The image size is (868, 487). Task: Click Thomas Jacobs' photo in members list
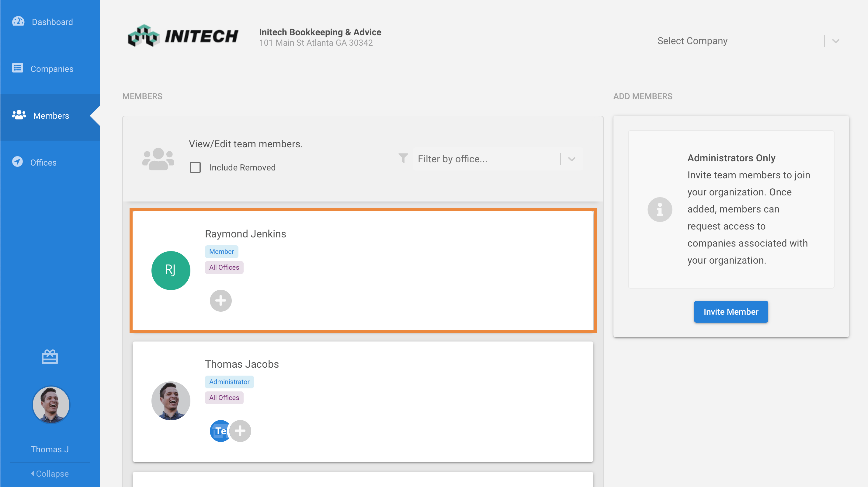171,401
